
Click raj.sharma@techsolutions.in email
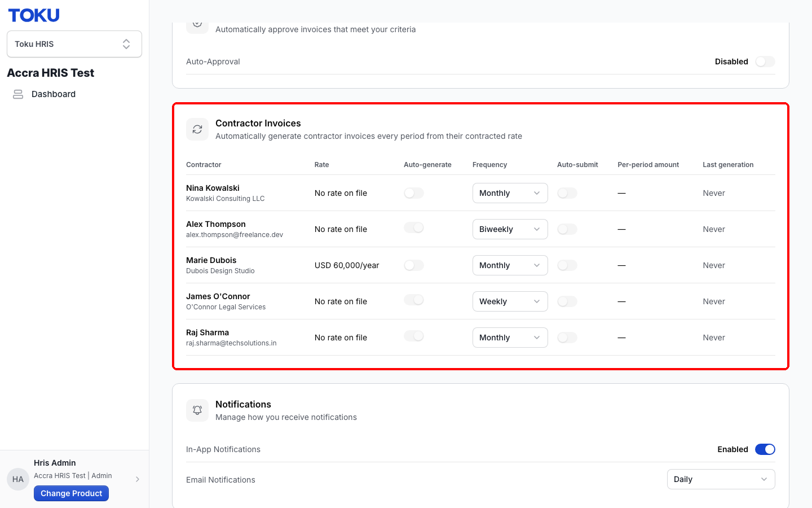pyautogui.click(x=231, y=343)
